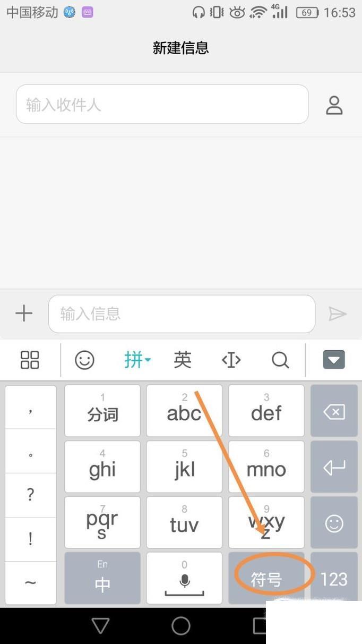This screenshot has width=362, height=644.
Task: Open the 符号 symbols panel
Action: point(266,578)
